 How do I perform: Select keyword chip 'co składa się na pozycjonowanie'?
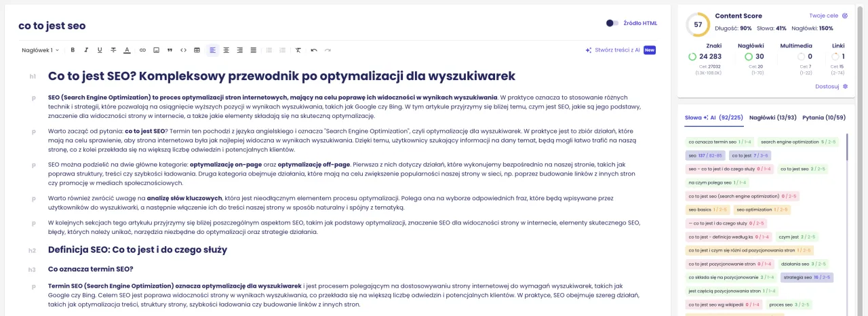pyautogui.click(x=730, y=277)
